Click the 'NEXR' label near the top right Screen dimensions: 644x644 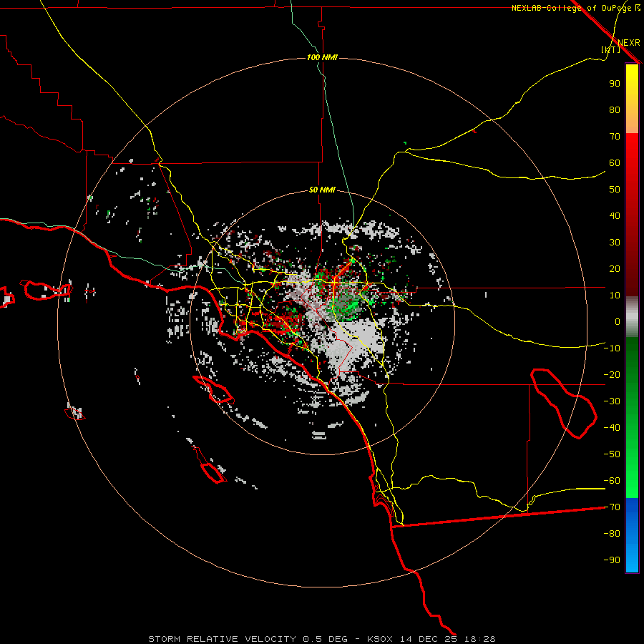[629, 43]
